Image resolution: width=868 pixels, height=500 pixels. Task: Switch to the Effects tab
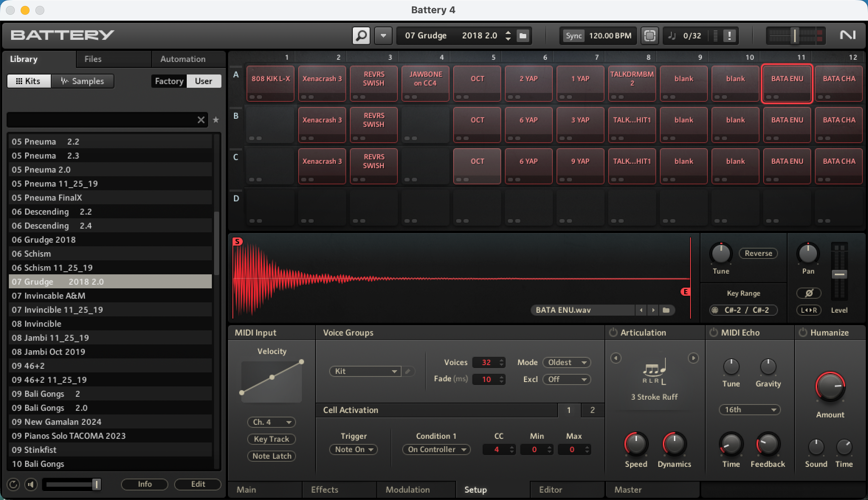(324, 490)
